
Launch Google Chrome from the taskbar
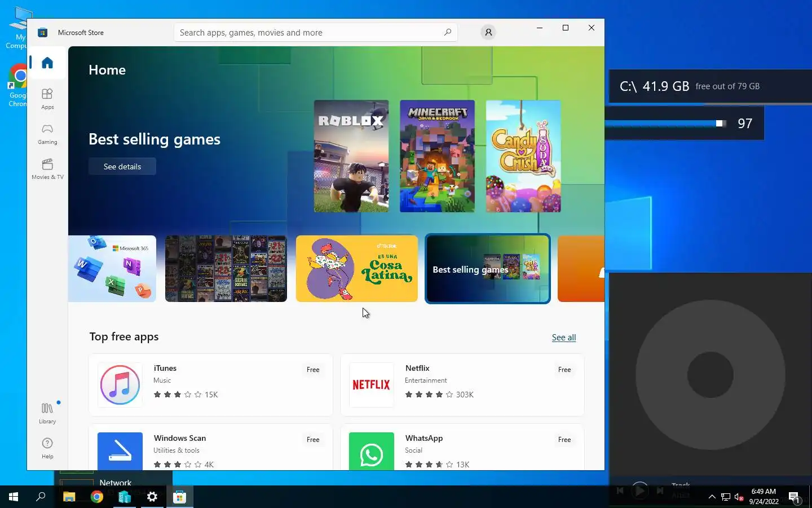(x=97, y=497)
